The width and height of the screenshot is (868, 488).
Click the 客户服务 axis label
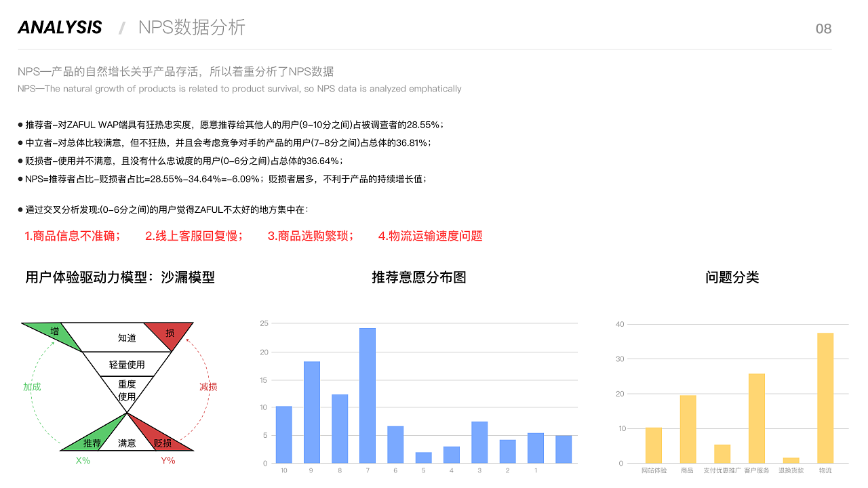pos(757,470)
